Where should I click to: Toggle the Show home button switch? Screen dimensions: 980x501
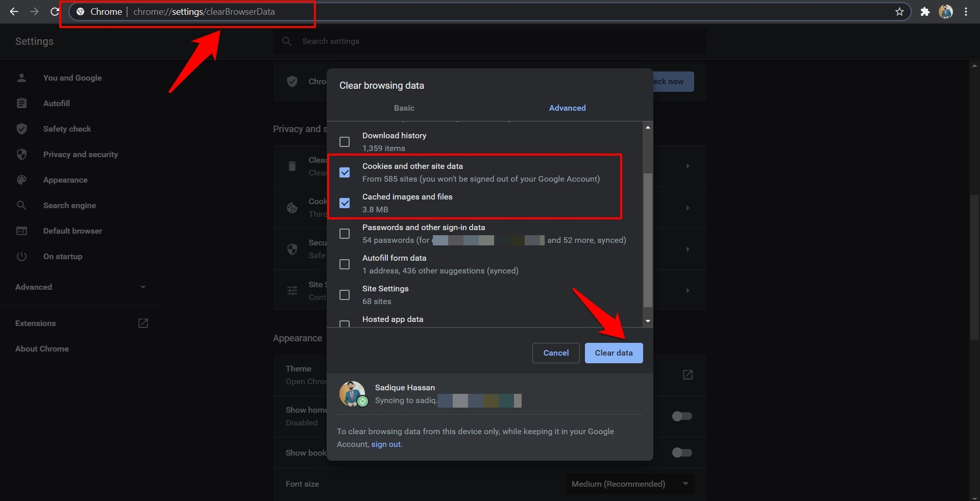(681, 416)
